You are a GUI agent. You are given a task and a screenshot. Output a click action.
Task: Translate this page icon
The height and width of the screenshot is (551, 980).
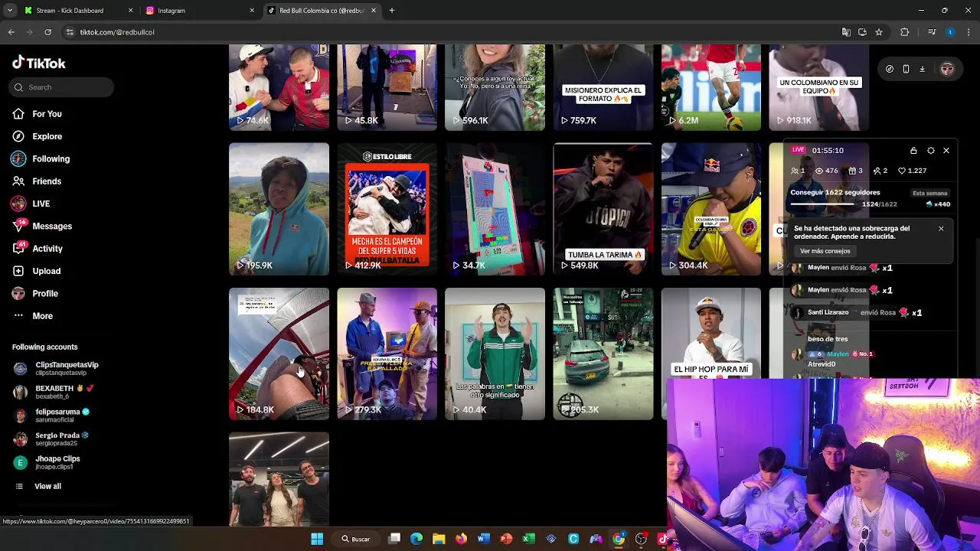846,32
